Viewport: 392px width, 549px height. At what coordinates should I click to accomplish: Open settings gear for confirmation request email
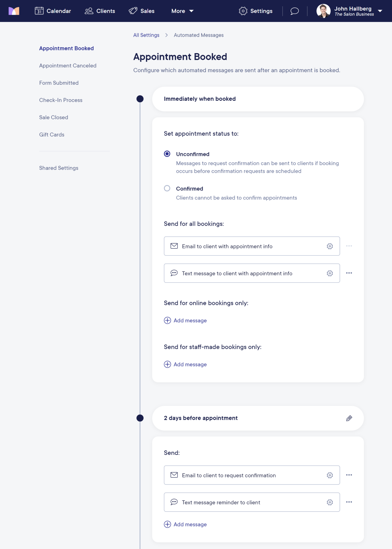tap(330, 475)
